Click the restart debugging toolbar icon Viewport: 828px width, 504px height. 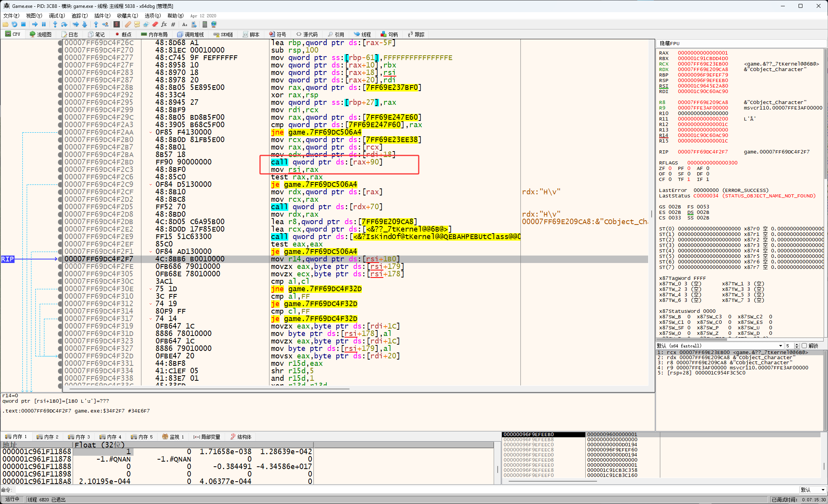point(14,24)
